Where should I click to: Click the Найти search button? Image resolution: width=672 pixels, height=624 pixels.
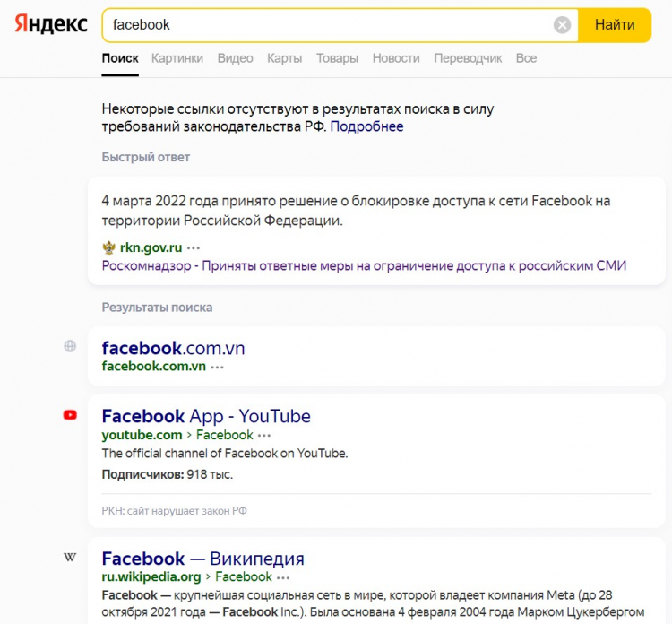pos(615,25)
